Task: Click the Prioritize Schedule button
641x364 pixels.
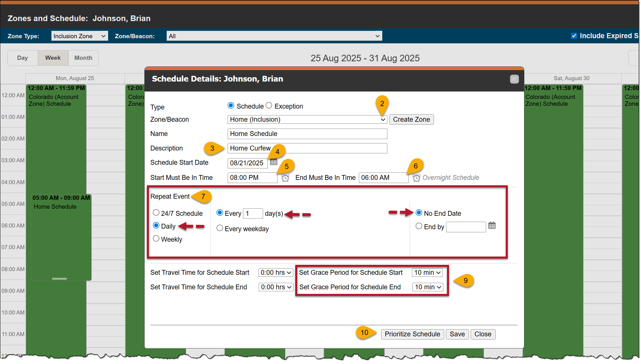Action: (412, 334)
